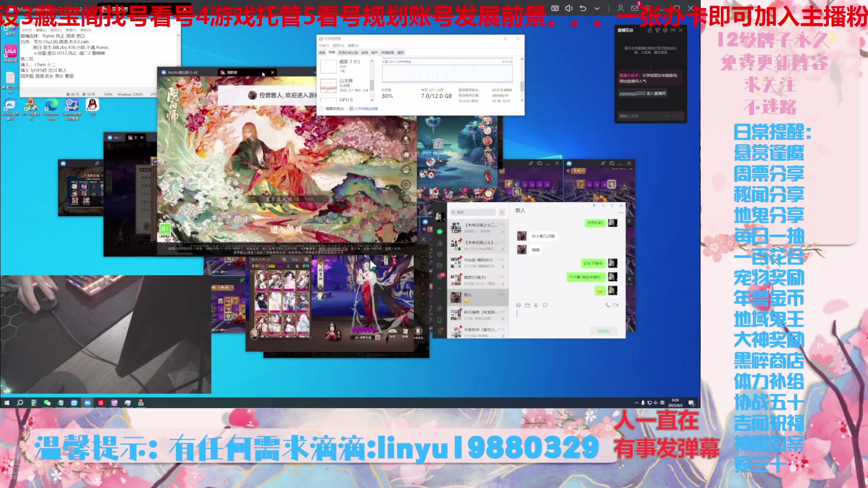The image size is (868, 488).
Task: Start voice call in WeChat chat
Action: pyautogui.click(x=608, y=305)
